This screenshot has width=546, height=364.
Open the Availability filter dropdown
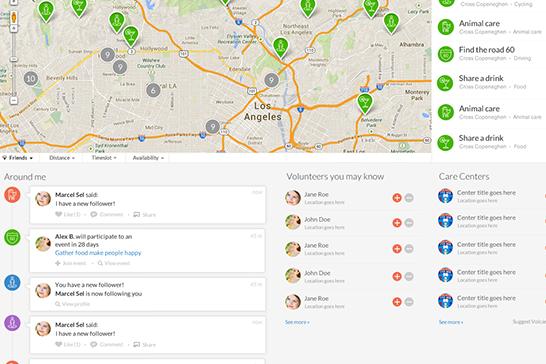pyautogui.click(x=148, y=158)
